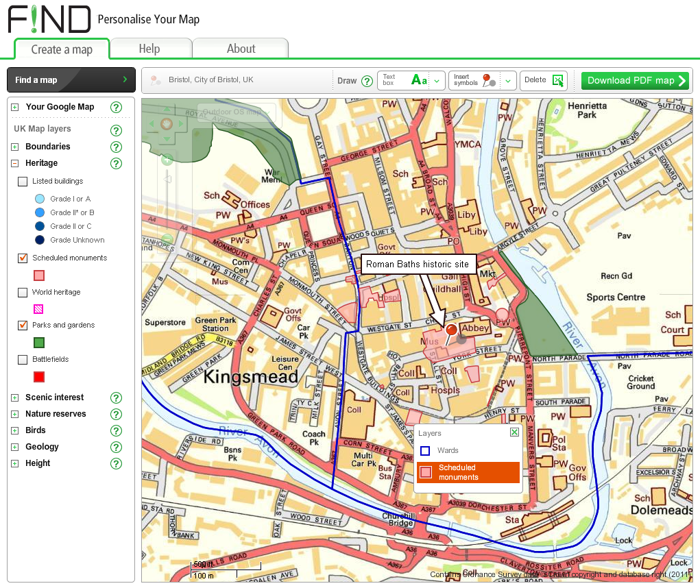Click the Draw help question mark icon
This screenshot has height=588, width=700.
click(369, 80)
